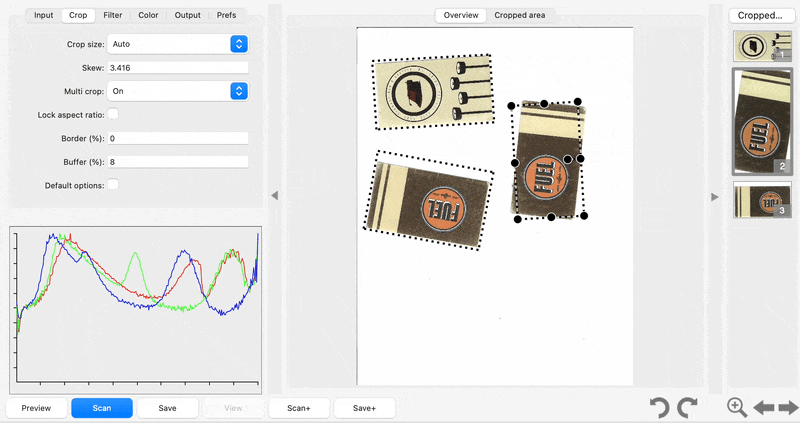Open the Multi crop dropdown

coord(178,91)
